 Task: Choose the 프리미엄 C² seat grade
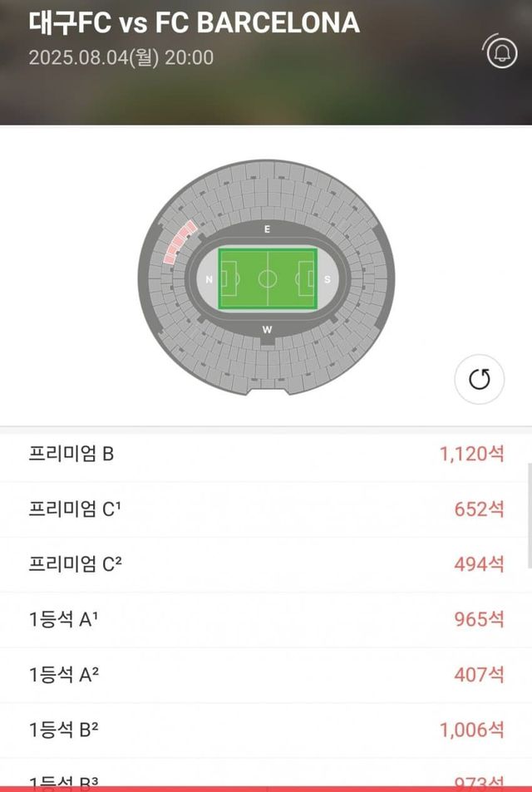(x=76, y=563)
